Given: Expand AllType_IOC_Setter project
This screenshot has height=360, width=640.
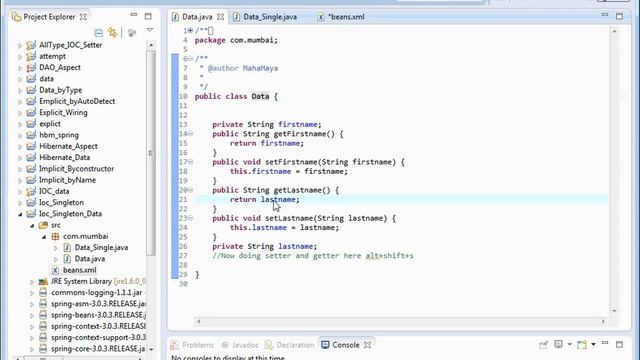Looking at the screenshot, I should pos(20,45).
